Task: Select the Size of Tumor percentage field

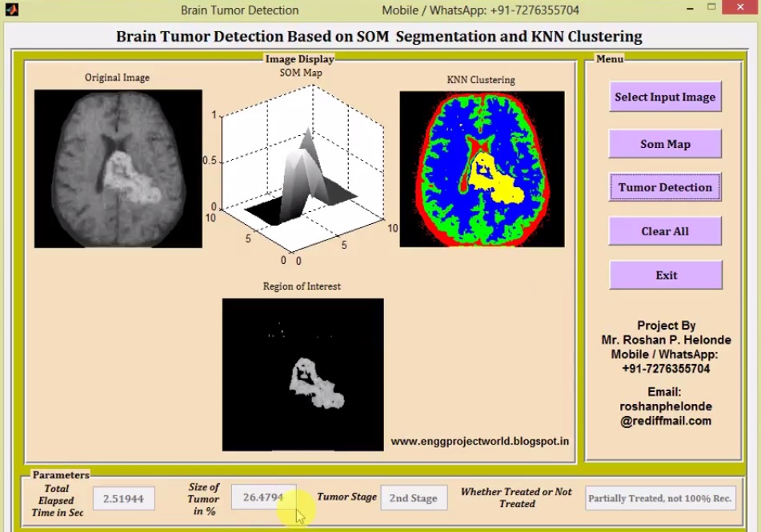Action: 263,497
